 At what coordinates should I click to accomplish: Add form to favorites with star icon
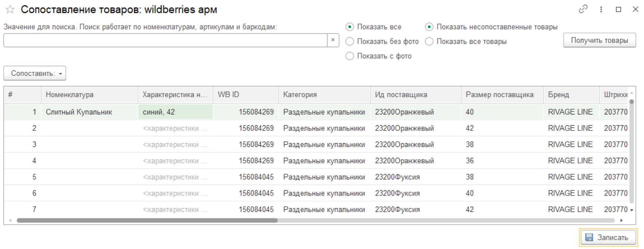(x=10, y=10)
